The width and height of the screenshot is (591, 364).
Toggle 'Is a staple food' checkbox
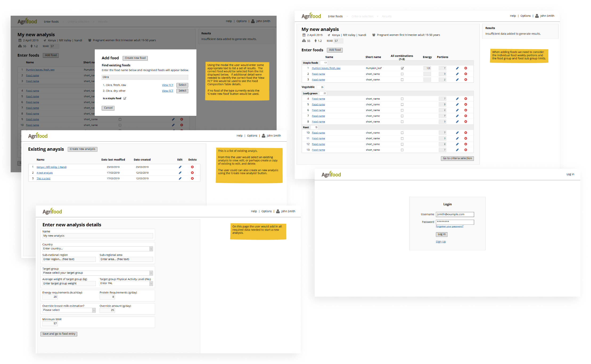pyautogui.click(x=125, y=99)
